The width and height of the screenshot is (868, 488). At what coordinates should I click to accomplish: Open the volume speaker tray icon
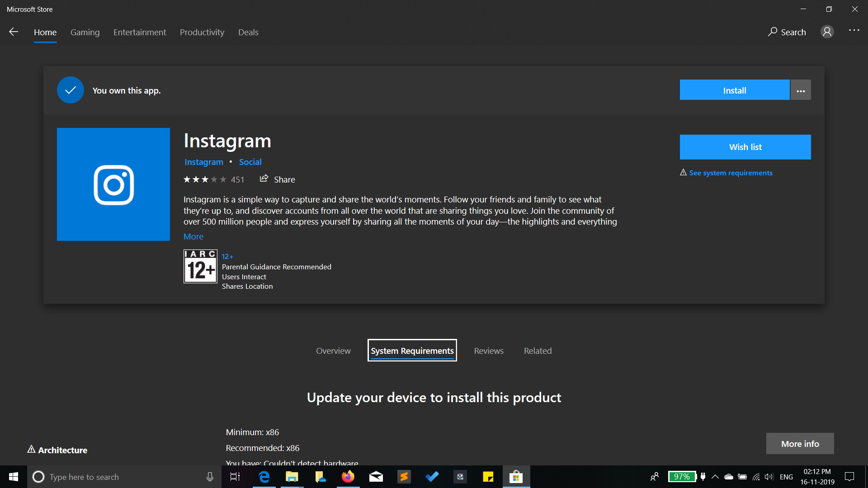point(769,477)
